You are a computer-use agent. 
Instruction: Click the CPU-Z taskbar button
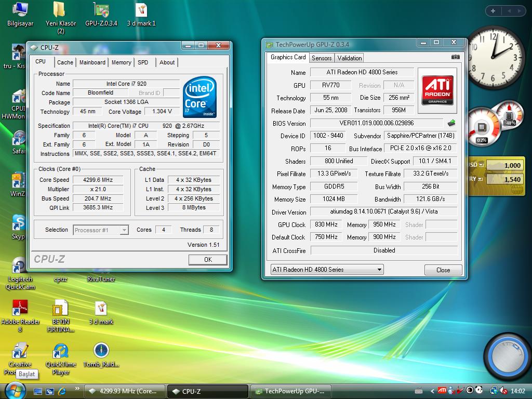point(208,391)
